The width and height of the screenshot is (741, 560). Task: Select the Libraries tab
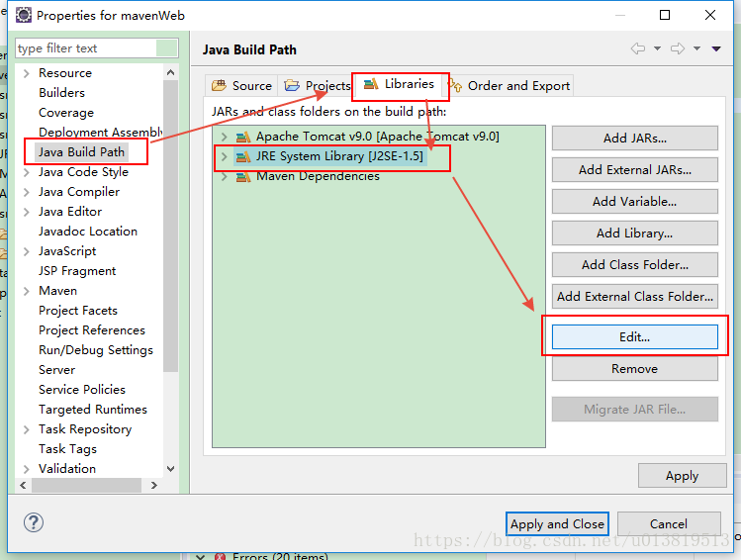(399, 84)
